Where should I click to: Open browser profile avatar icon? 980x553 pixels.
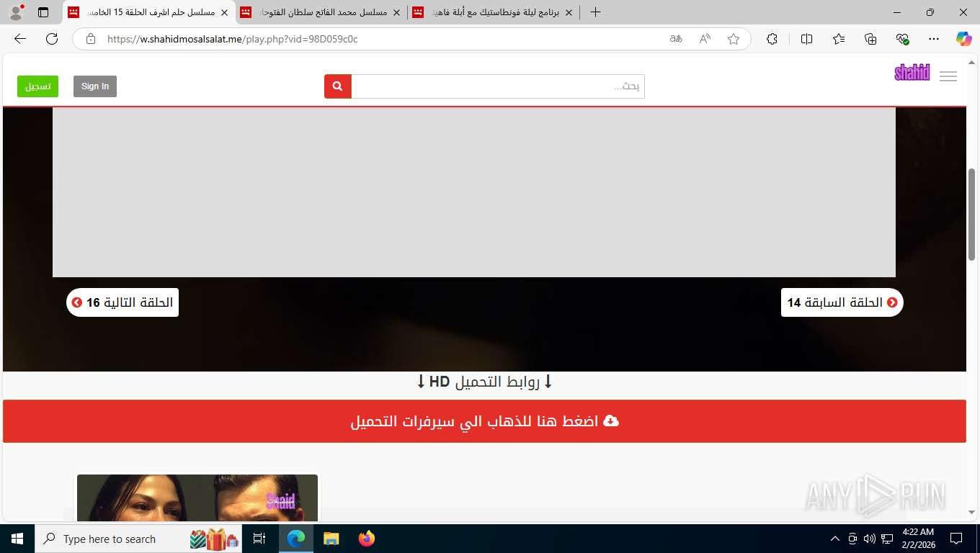[x=16, y=12]
